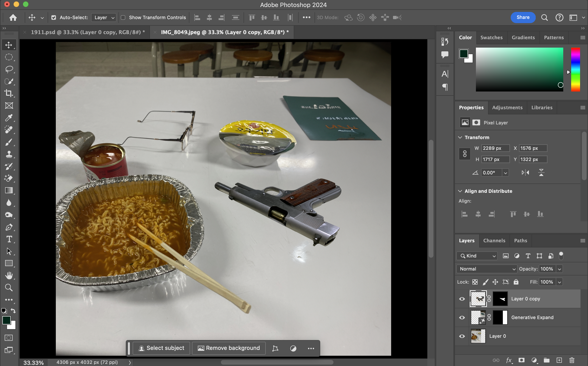Collapse the Align and Distribute section

click(460, 191)
